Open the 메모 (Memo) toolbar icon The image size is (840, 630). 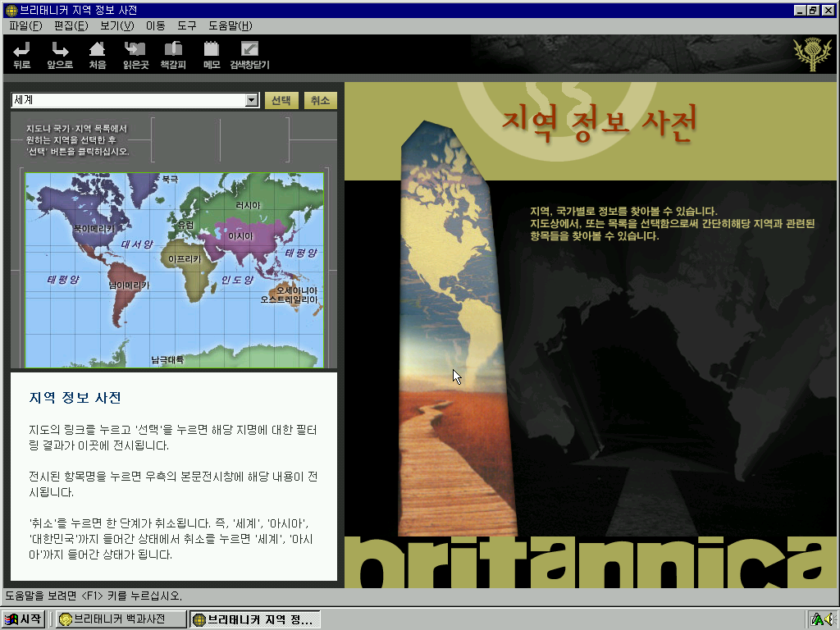tap(212, 55)
